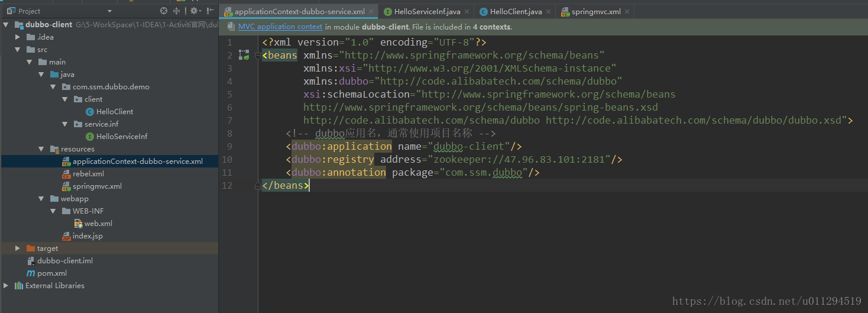Close the applicationContext-dubbo-service.xml tab
Screen dimensions: 868x313
tap(371, 11)
